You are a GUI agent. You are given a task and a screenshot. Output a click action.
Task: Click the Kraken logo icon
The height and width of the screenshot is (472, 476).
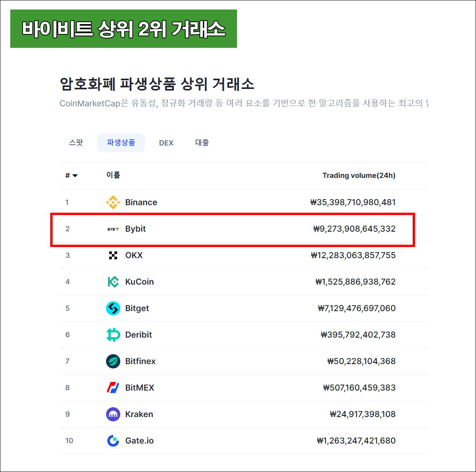pyautogui.click(x=113, y=414)
